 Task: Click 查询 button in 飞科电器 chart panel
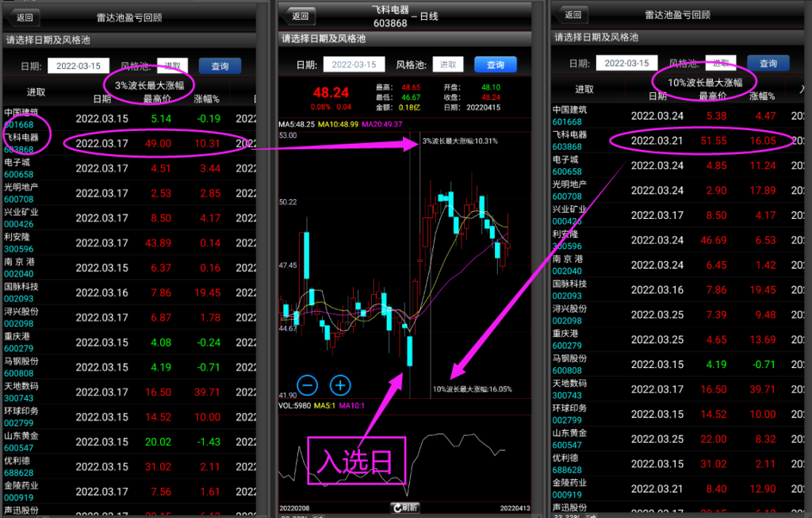point(495,65)
